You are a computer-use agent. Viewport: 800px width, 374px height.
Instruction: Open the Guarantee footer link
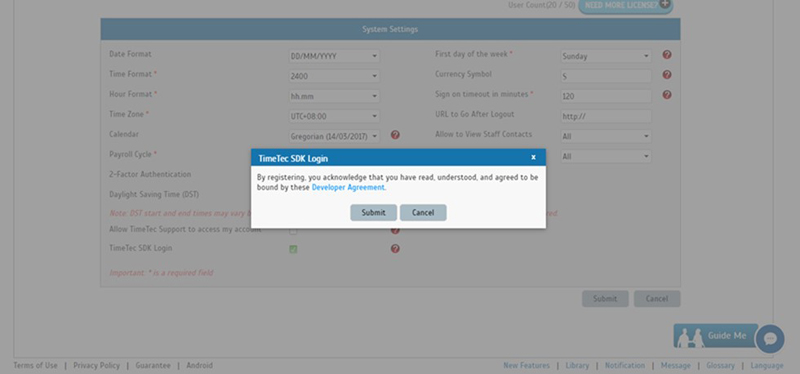pos(153,365)
